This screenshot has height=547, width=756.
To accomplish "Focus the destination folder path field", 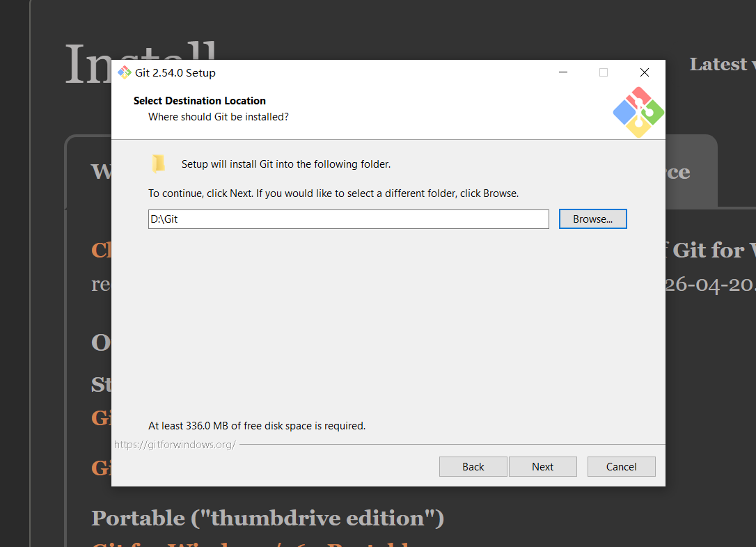I will click(348, 219).
